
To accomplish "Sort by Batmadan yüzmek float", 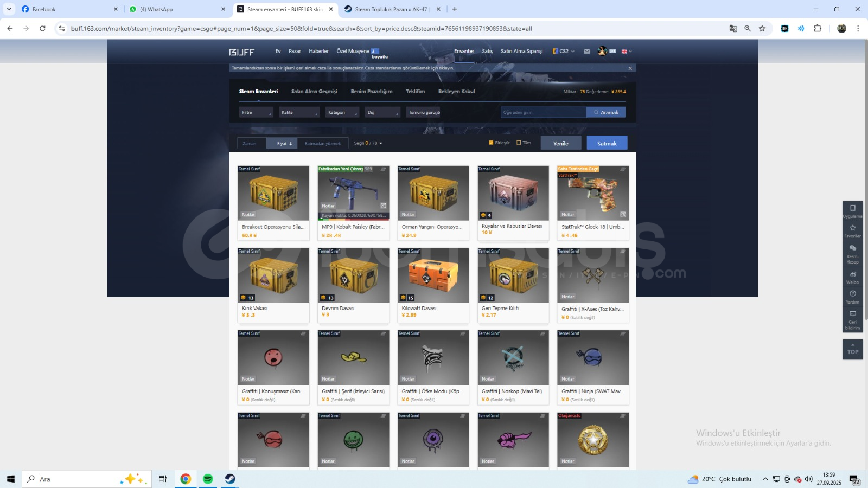I will pyautogui.click(x=323, y=143).
